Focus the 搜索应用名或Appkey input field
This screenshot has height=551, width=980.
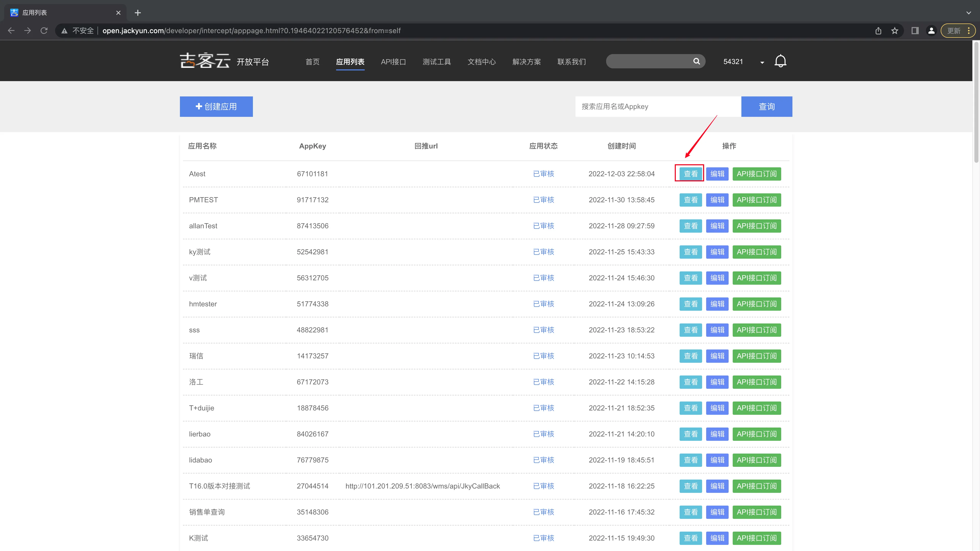pyautogui.click(x=658, y=106)
